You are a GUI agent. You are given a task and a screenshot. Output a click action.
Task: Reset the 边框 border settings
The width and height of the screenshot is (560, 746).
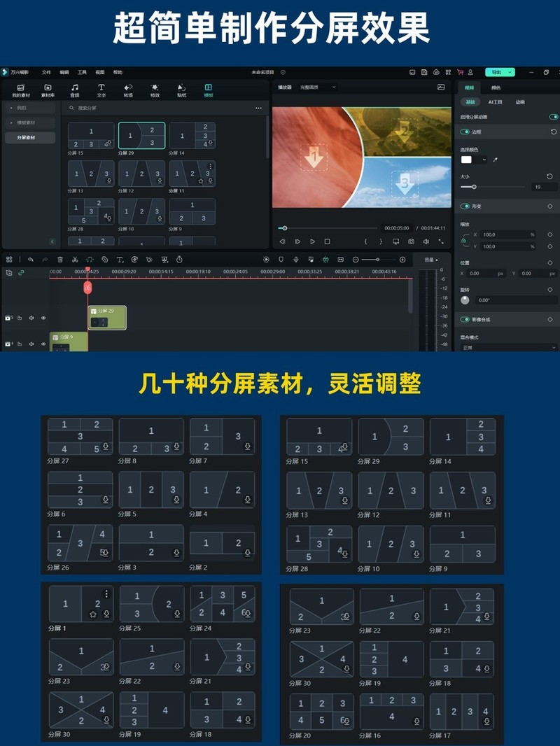553,132
